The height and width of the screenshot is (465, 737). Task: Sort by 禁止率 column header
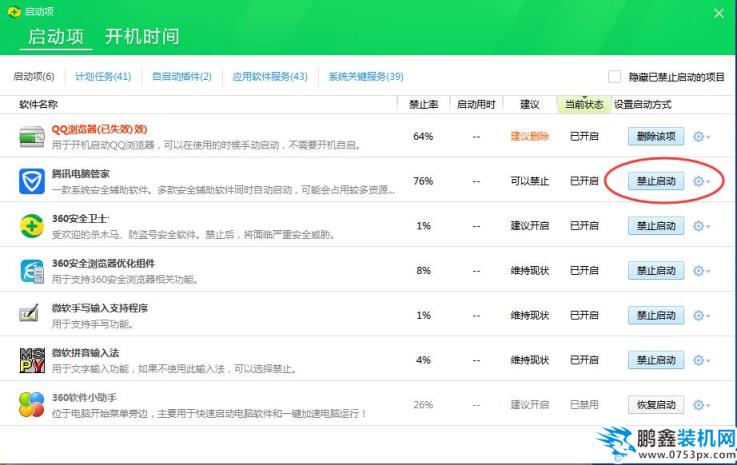pos(423,104)
